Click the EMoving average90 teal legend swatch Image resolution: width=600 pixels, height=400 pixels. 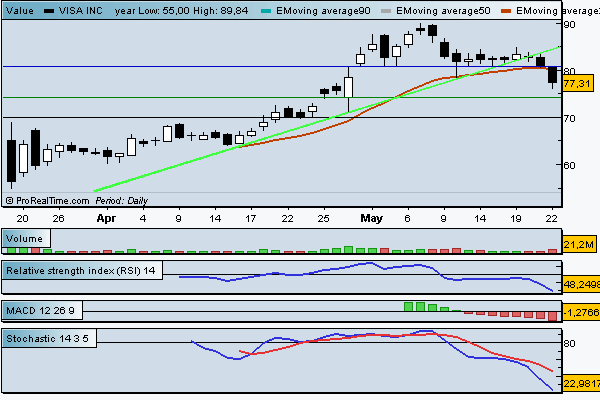tap(266, 11)
